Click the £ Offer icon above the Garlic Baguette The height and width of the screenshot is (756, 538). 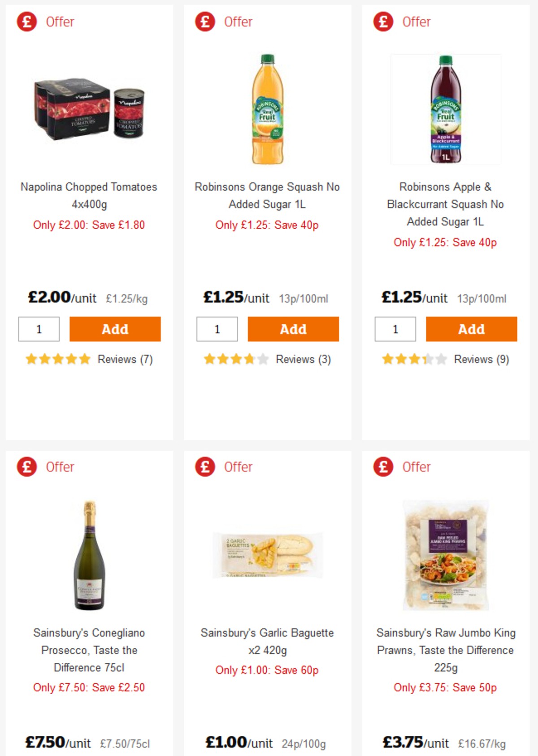[204, 467]
